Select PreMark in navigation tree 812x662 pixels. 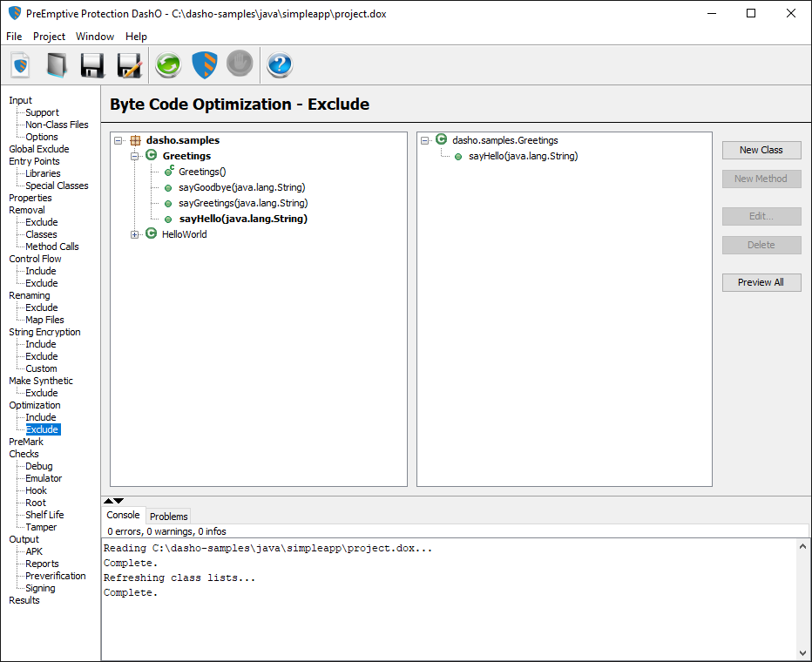coord(26,442)
